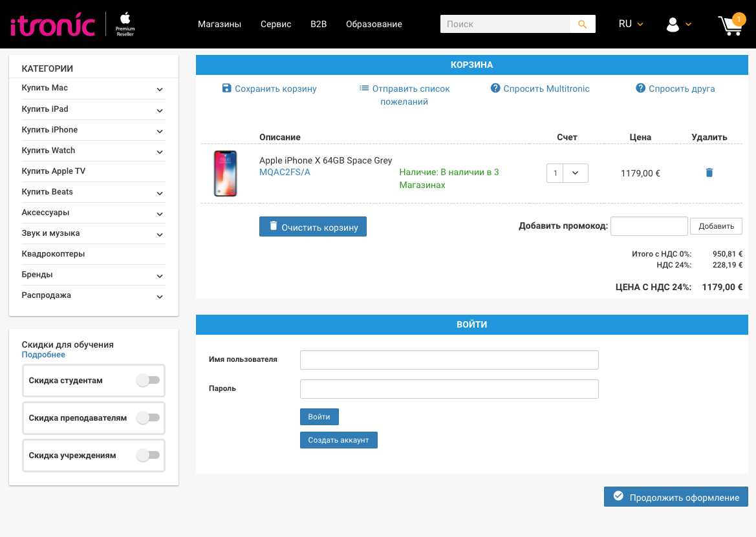Click the 950,81 € subtotal value
The image size is (756, 537).
click(728, 254)
